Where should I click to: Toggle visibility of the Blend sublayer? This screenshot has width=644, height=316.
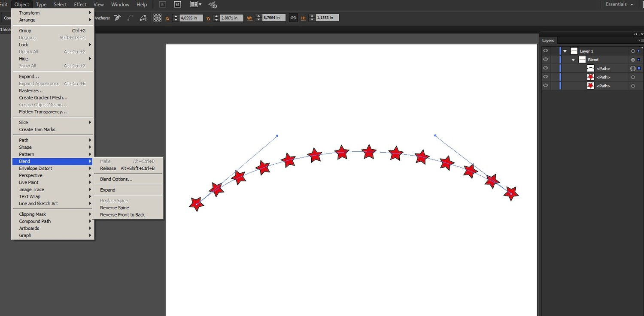pyautogui.click(x=545, y=60)
